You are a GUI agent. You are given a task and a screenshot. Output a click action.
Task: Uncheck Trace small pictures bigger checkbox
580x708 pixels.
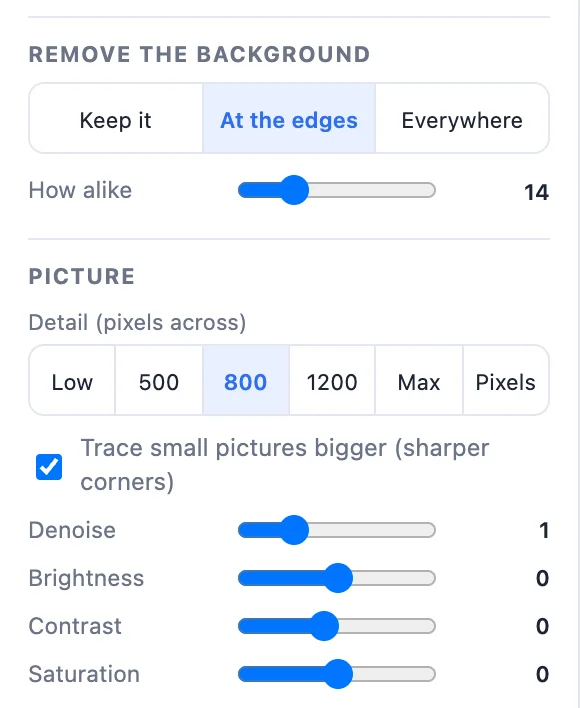(x=49, y=466)
